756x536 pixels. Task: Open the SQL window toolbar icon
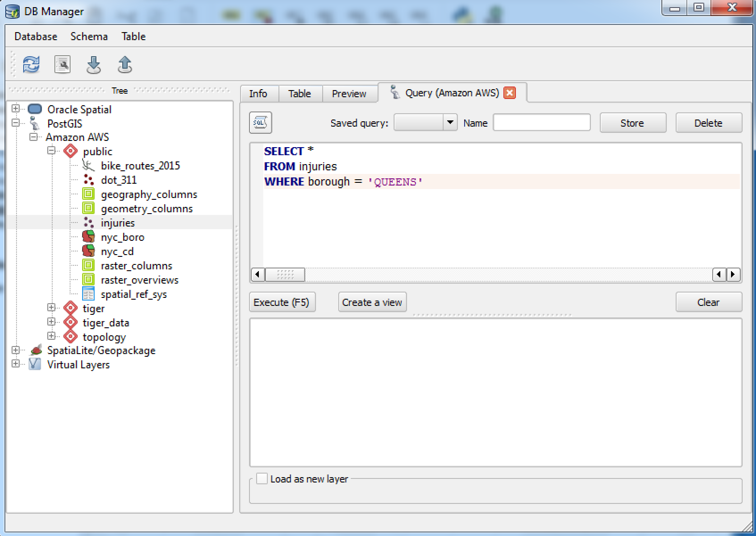[62, 65]
